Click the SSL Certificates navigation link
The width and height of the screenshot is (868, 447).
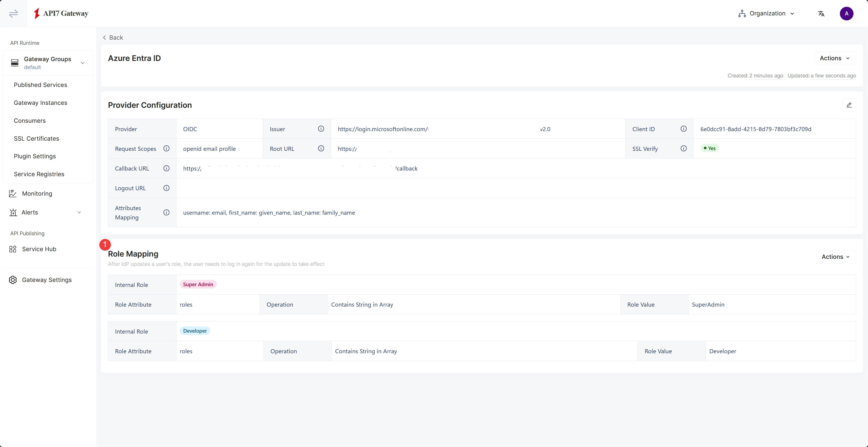click(36, 138)
